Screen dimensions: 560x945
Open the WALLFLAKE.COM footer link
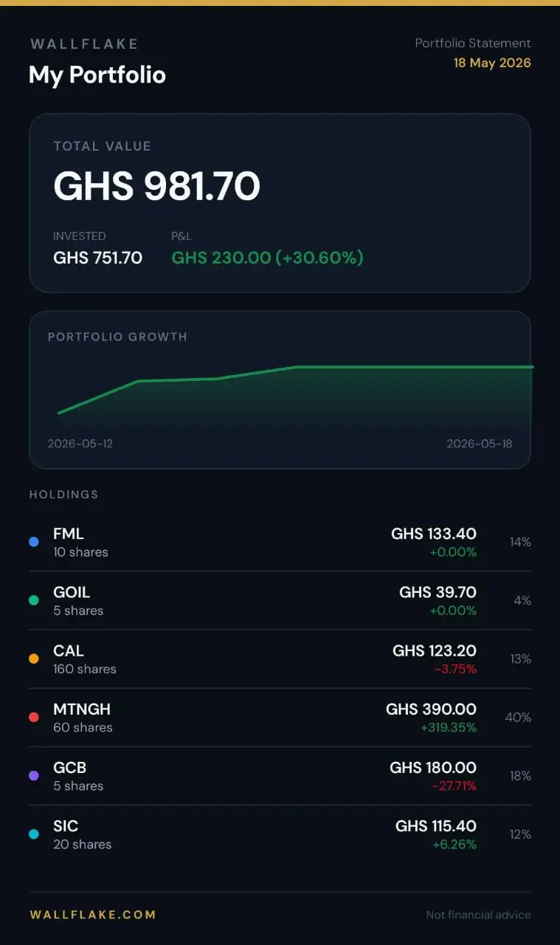coord(93,914)
